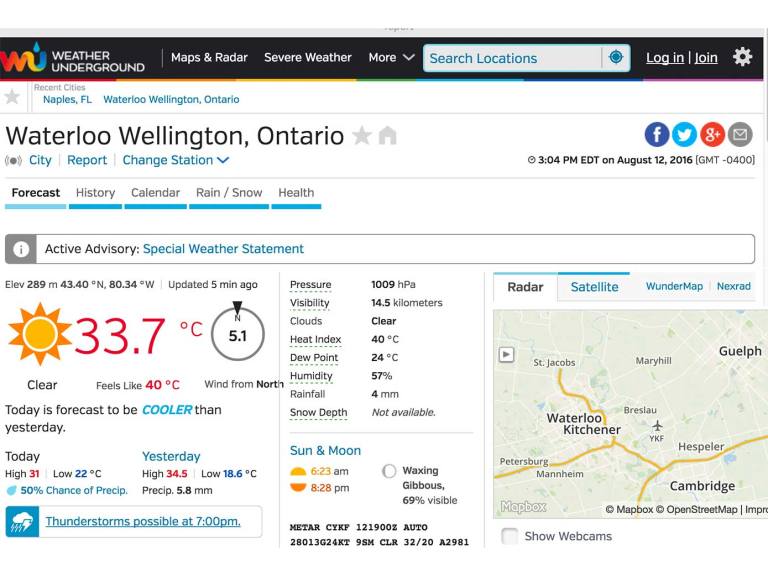This screenshot has width=768, height=576.
Task: Click the recent cities star icon
Action: click(12, 96)
